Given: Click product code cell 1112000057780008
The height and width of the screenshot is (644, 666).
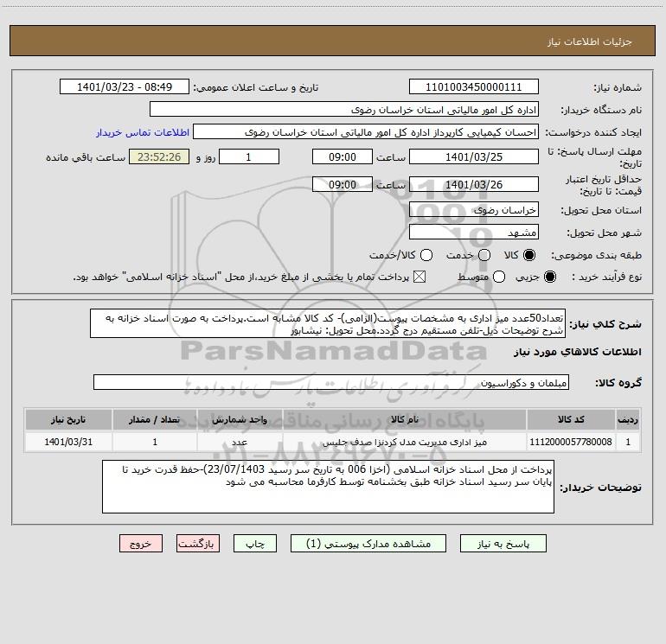Looking at the screenshot, I should point(571,442).
